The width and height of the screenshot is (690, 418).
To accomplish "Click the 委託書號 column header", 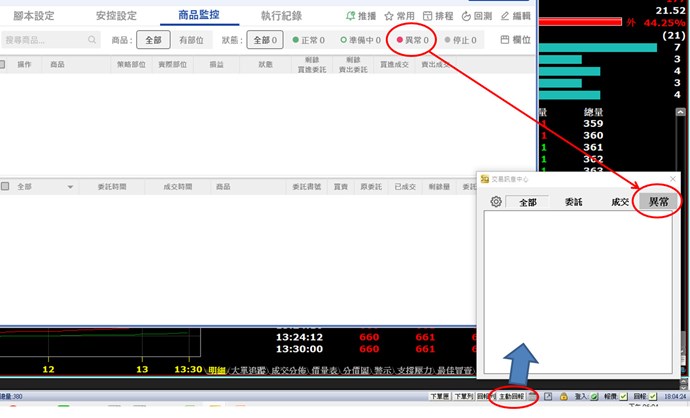I will point(306,187).
